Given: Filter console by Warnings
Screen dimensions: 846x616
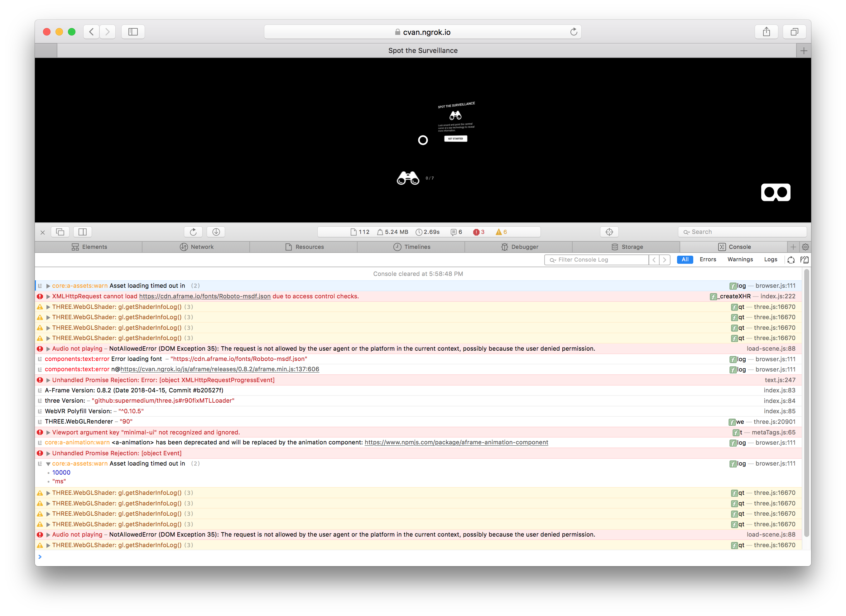Looking at the screenshot, I should pyautogui.click(x=740, y=259).
